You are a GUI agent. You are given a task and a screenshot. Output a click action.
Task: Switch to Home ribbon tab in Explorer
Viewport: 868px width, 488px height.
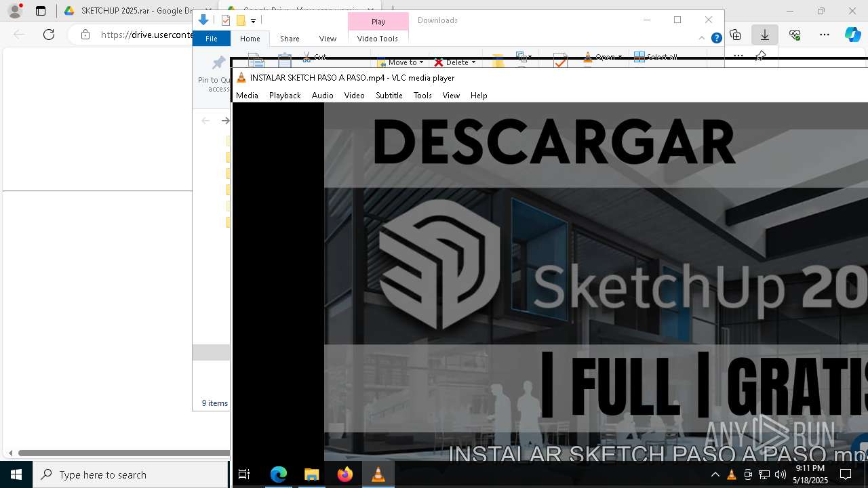pos(250,39)
